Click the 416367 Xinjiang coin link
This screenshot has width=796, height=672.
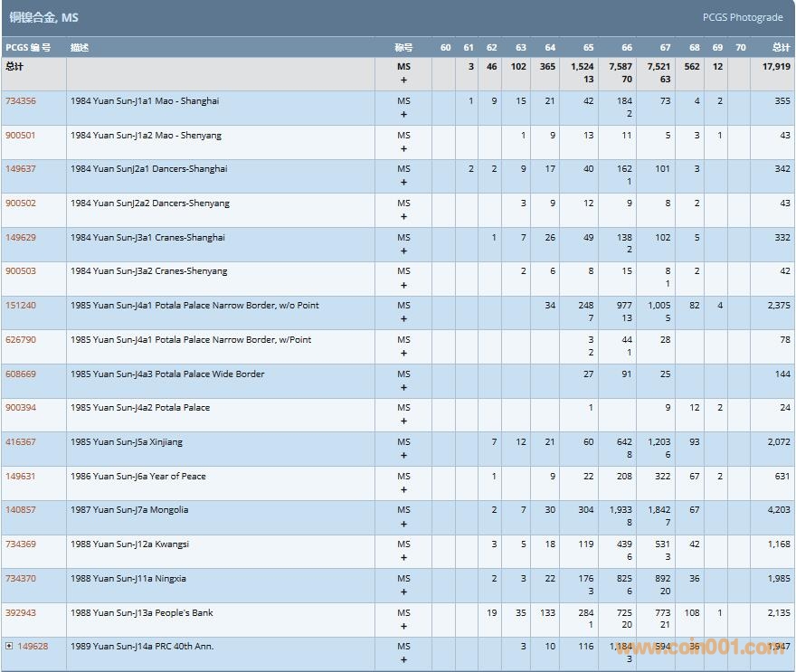click(21, 442)
